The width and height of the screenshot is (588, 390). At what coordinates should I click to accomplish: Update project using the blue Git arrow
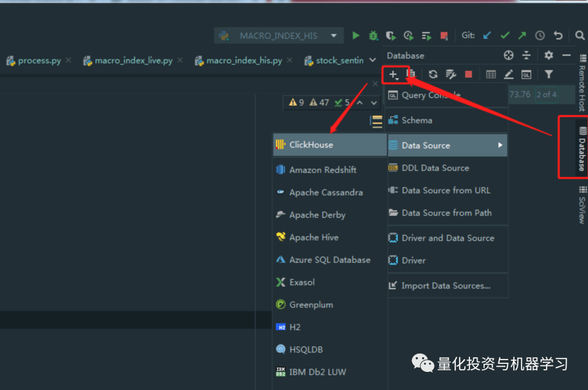(487, 35)
